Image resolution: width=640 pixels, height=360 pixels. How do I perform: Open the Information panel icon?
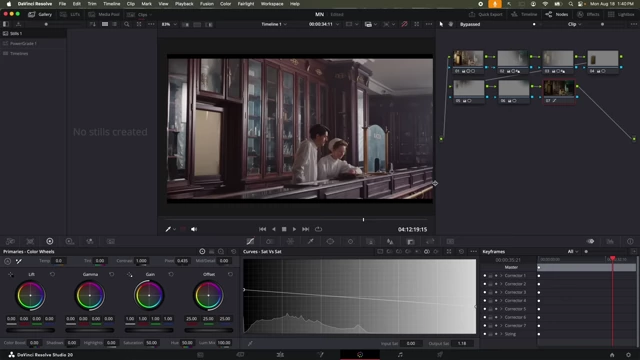click(630, 242)
